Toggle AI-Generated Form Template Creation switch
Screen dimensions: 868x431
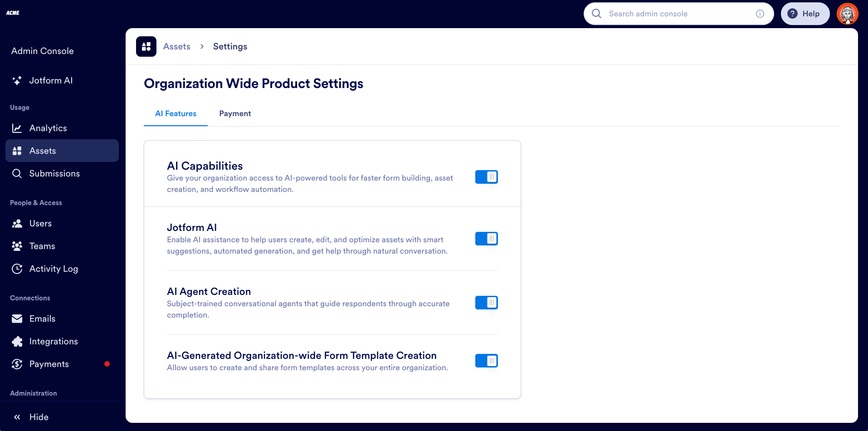point(486,361)
